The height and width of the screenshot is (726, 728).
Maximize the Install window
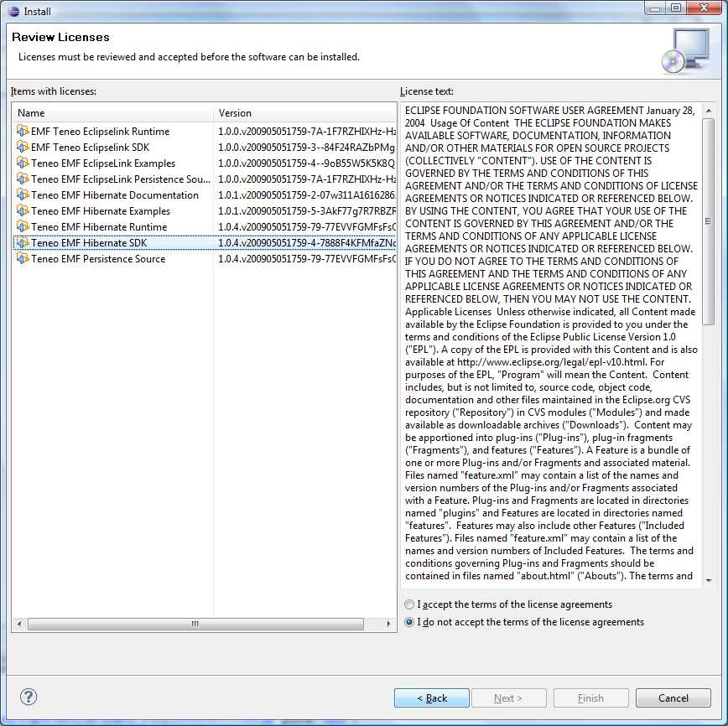coord(676,8)
